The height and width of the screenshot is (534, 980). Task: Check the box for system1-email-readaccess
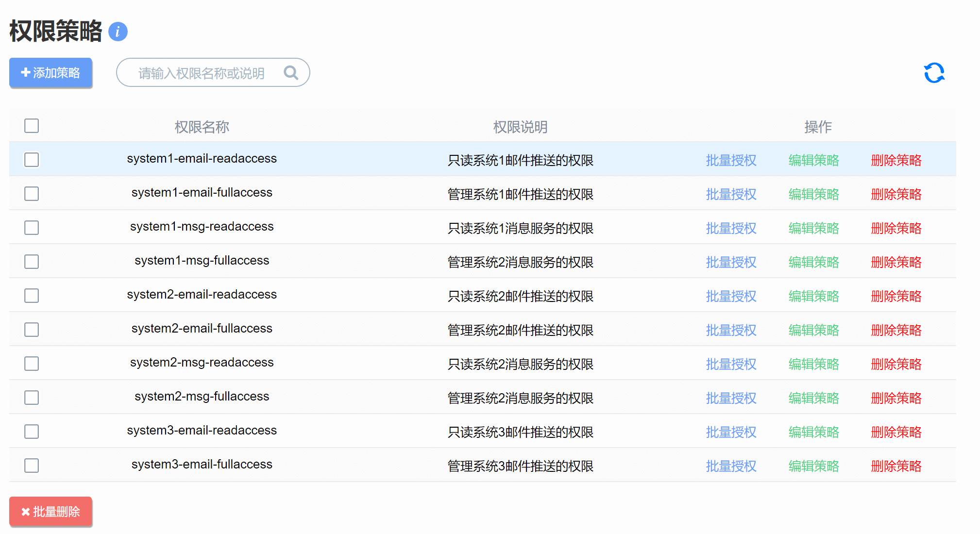pos(32,160)
